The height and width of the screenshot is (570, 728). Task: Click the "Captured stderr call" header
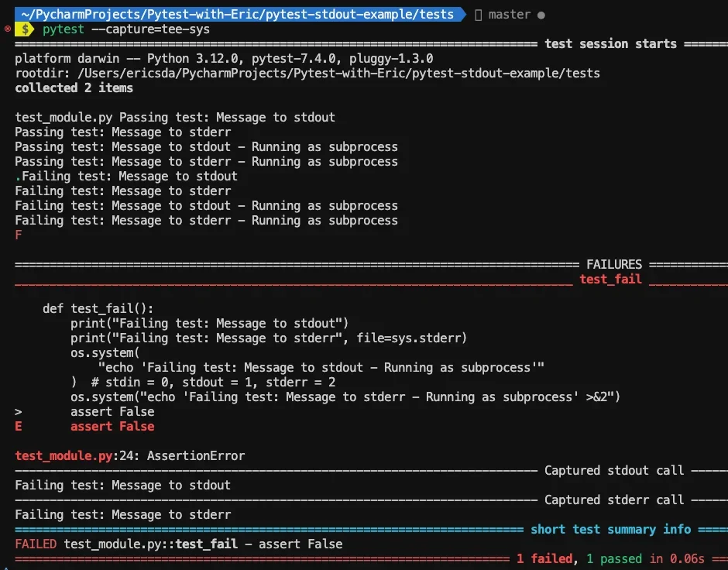pos(614,500)
